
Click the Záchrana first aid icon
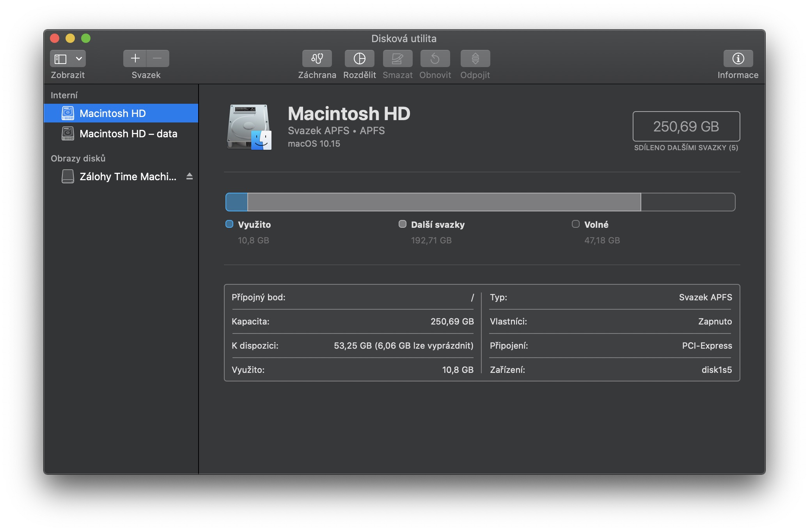click(317, 59)
